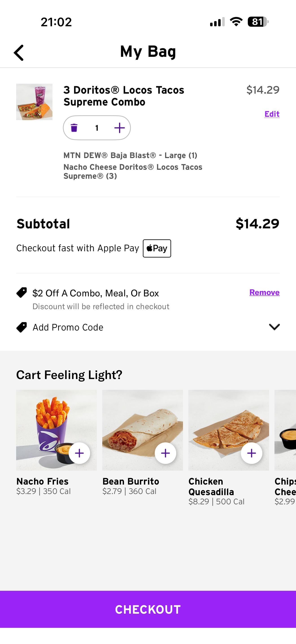Tap the $2 Off offer tag icon
The height and width of the screenshot is (644, 296).
pos(22,293)
